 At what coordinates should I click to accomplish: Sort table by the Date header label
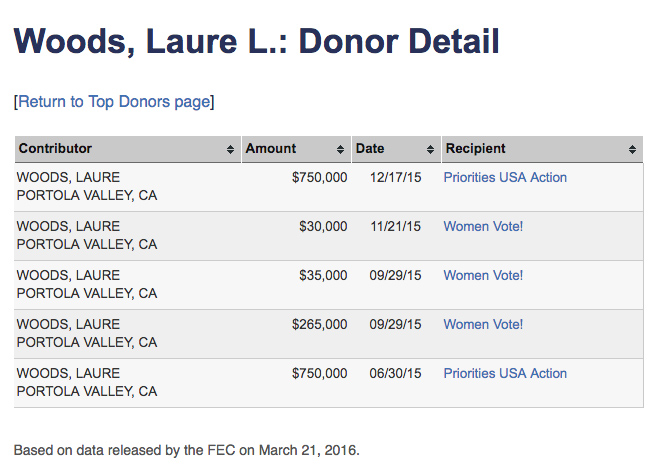[x=370, y=149]
